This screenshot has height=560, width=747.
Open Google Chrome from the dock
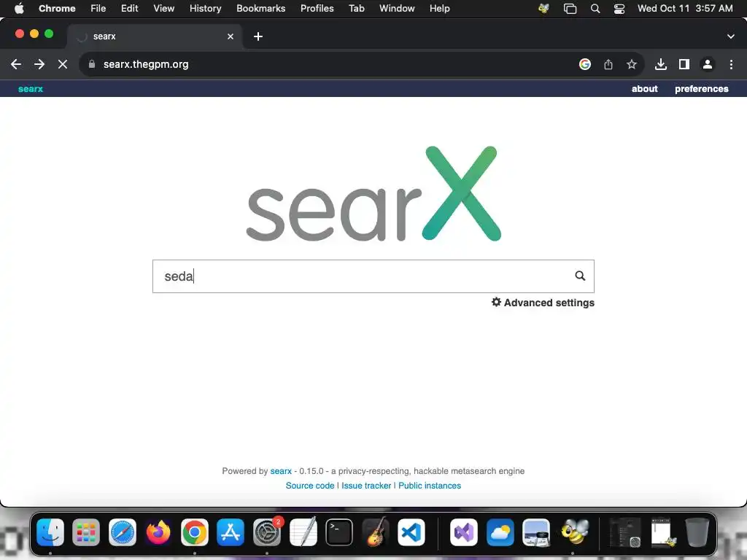194,532
